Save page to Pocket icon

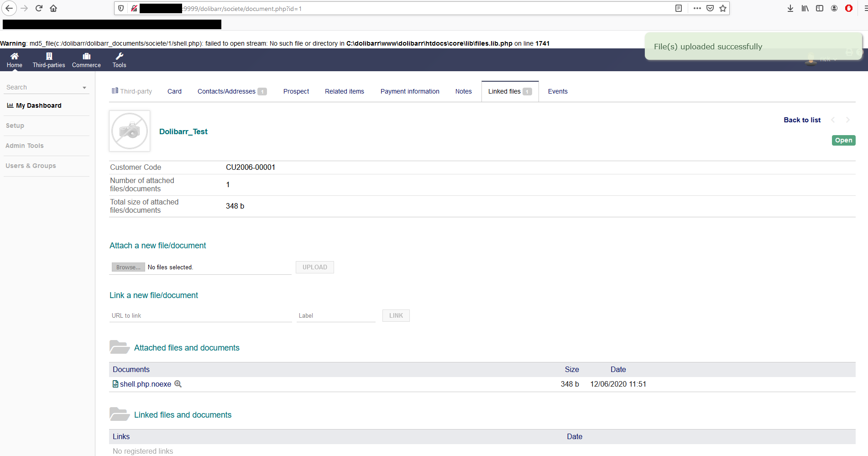point(710,8)
